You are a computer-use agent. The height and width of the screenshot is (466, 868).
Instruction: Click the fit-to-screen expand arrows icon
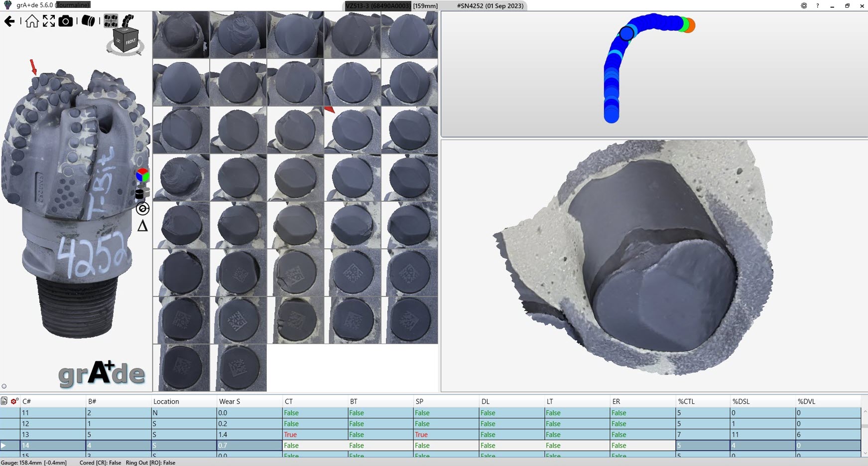pos(49,21)
